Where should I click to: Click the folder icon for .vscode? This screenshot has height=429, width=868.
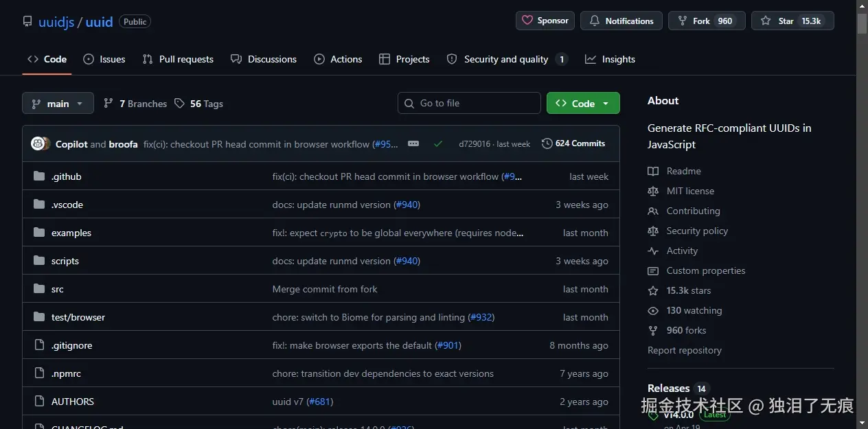[39, 205]
